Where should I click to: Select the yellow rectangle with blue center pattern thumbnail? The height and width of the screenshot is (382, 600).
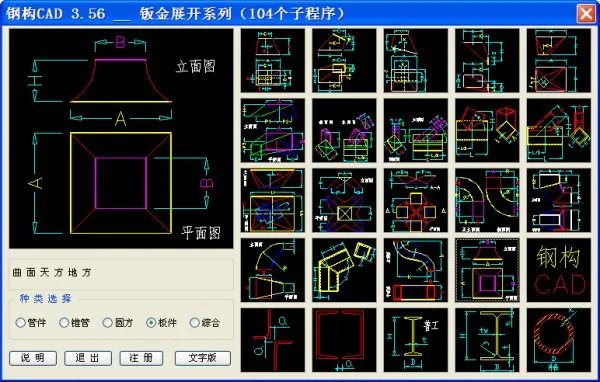click(273, 201)
